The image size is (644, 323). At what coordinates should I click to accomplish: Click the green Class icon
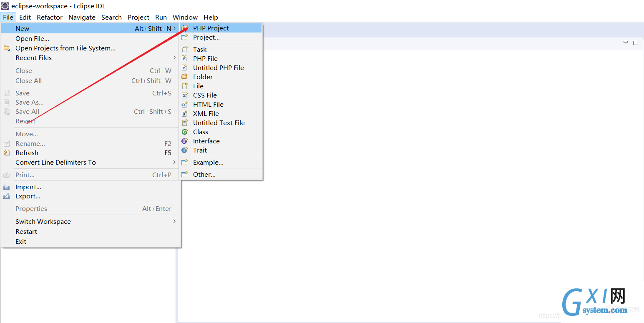pyautogui.click(x=185, y=132)
